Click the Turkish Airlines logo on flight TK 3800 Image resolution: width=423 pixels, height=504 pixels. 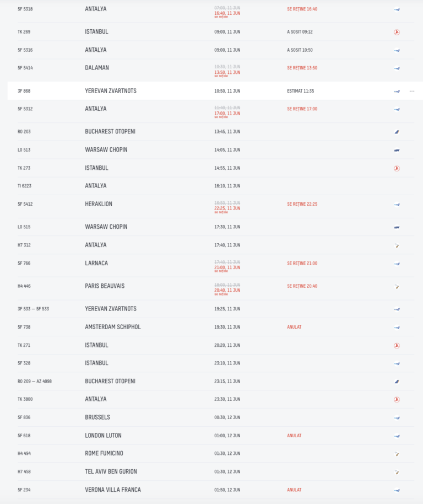397,400
